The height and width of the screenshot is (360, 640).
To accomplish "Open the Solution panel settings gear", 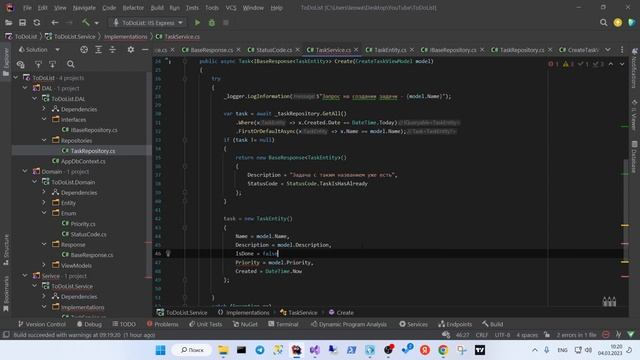I will pyautogui.click(x=131, y=50).
